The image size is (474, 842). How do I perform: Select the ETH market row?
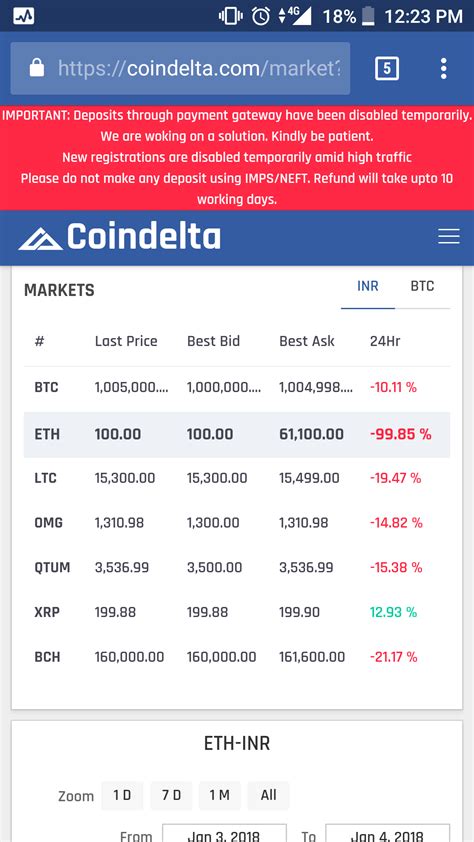[237, 434]
